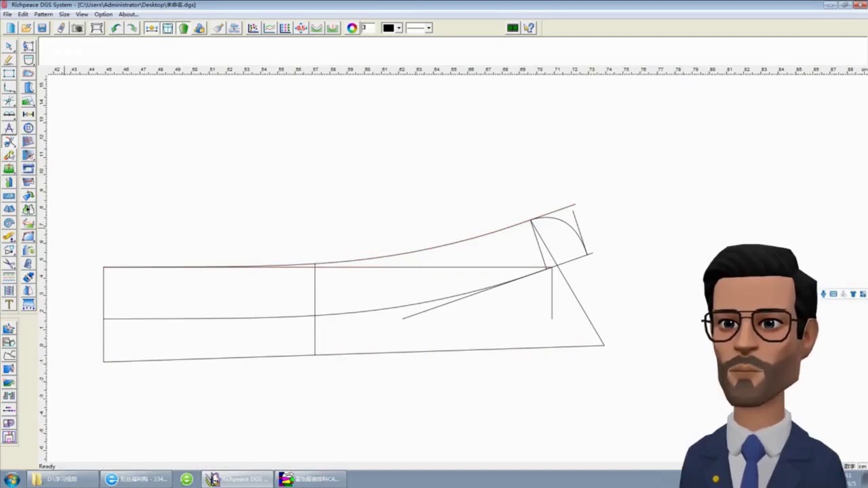This screenshot has height=488, width=868.
Task: Open the Richpeace DGS taskbar button
Action: click(237, 479)
